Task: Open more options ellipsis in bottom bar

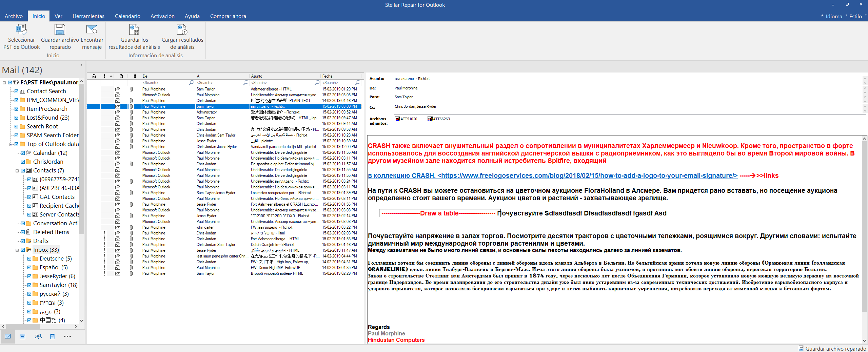Action: pyautogui.click(x=67, y=336)
